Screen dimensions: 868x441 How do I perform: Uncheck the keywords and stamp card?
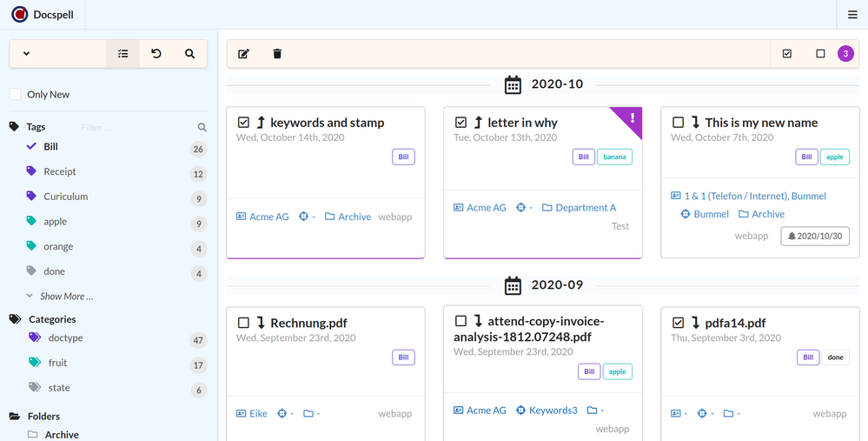coord(244,123)
